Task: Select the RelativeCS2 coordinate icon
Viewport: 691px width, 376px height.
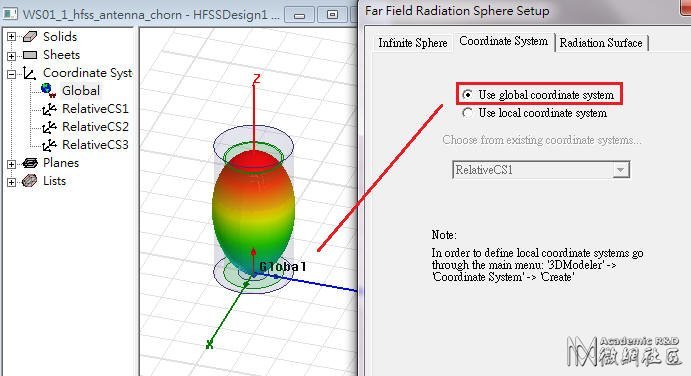Action: pos(49,127)
